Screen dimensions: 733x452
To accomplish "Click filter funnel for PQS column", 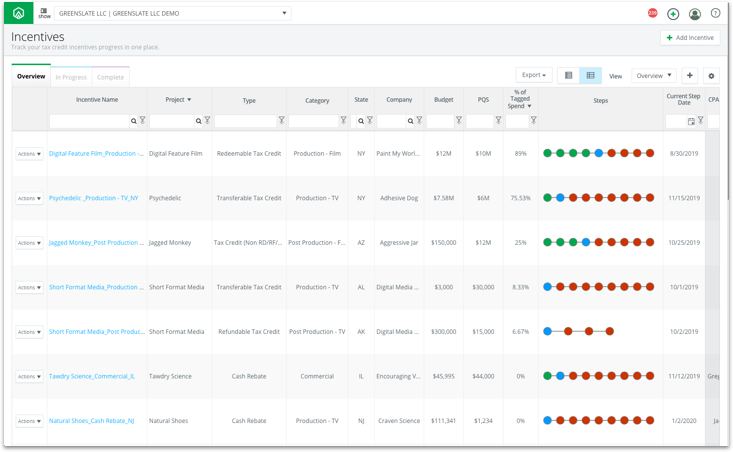I will pos(498,120).
